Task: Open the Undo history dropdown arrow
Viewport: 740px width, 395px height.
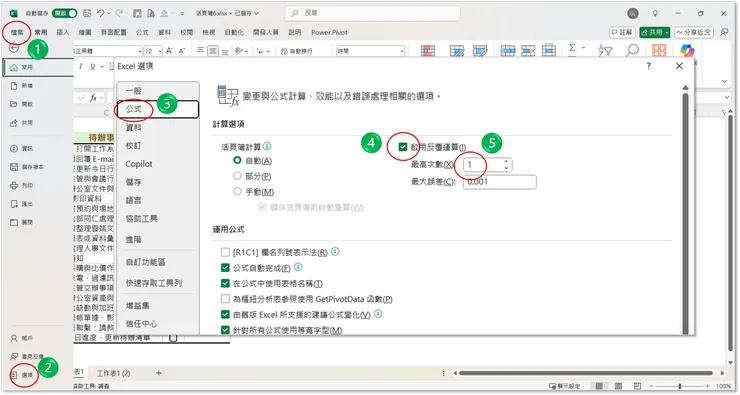Action: point(109,14)
